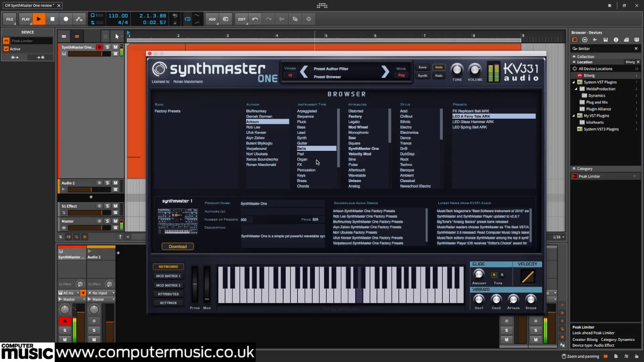
Task: Switch to arranger timeline view icon
Action: (76, 36)
